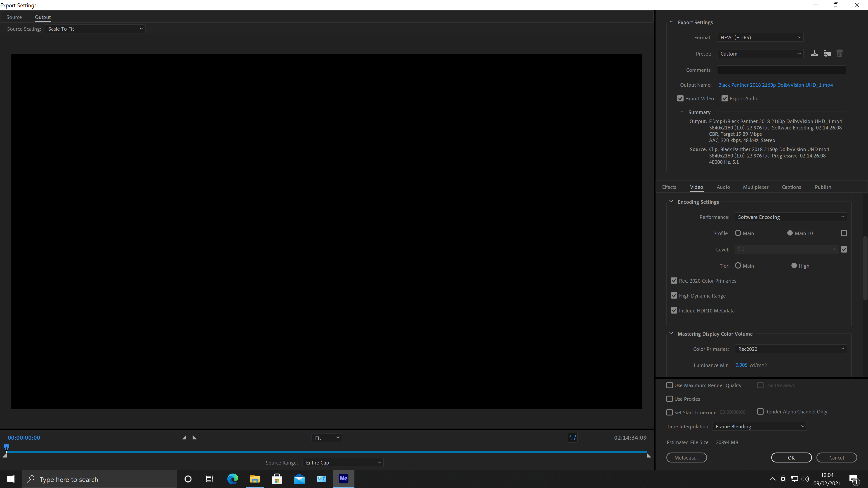Import a preset using the folder icon
868x488 pixels.
827,54
